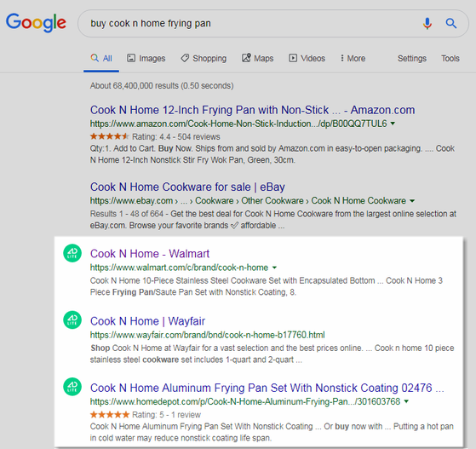
Task: Open the search Tools option
Action: [450, 58]
